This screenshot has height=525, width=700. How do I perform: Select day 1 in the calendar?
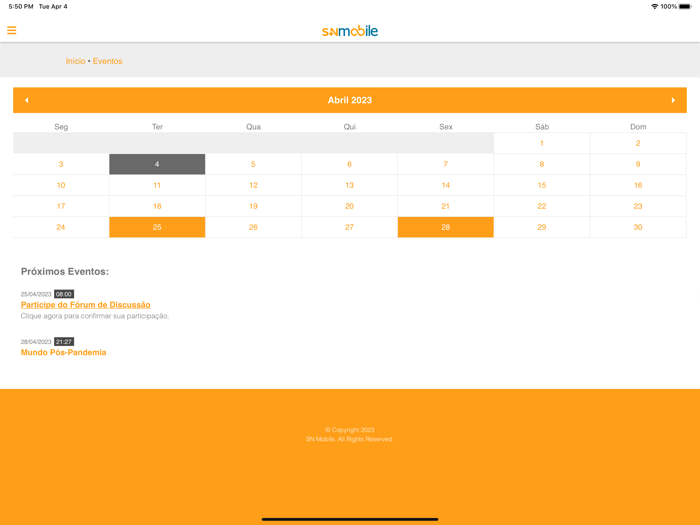(542, 143)
